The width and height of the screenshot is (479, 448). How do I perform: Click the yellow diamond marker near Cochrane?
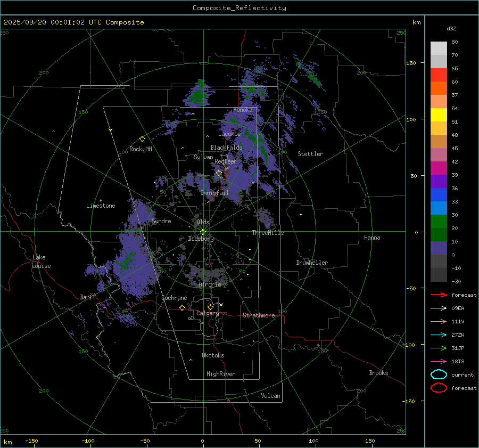tap(182, 307)
